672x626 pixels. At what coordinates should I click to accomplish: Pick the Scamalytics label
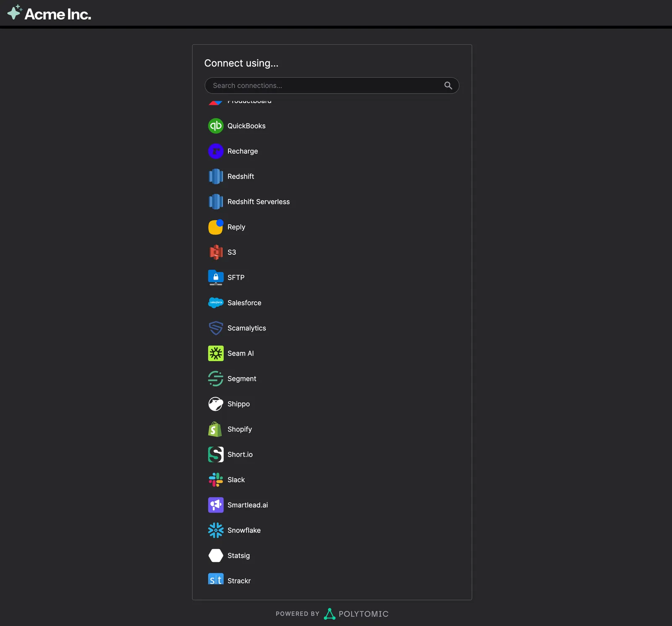[x=247, y=328]
